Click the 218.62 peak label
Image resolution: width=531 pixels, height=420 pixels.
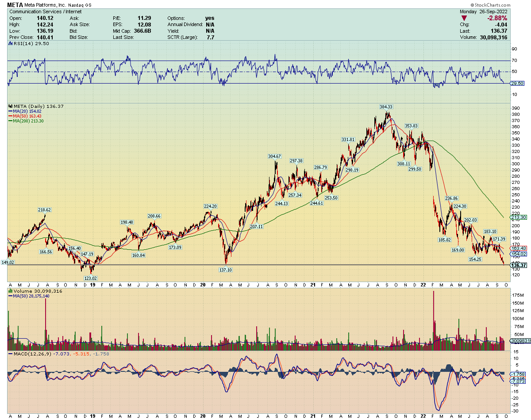click(45, 210)
